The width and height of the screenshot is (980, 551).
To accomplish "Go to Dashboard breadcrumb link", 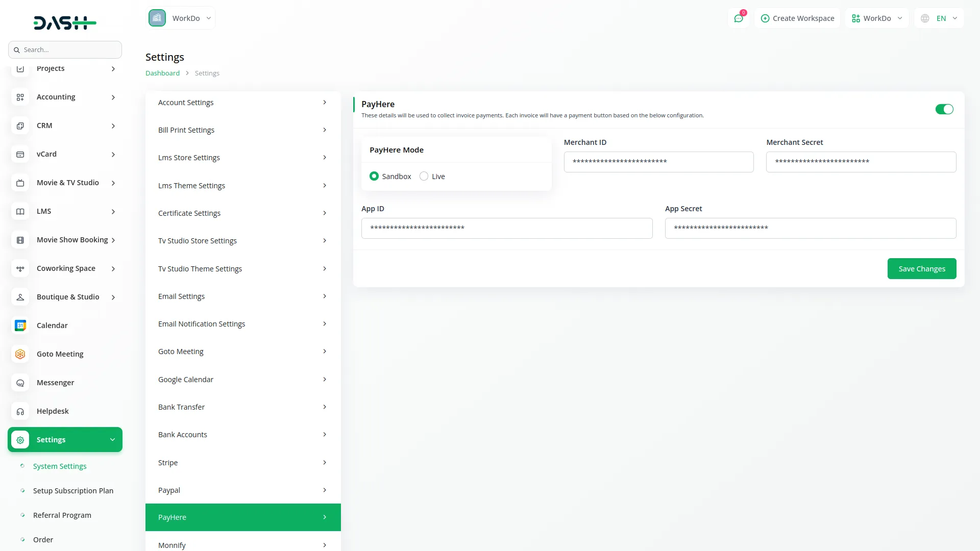I will [162, 73].
